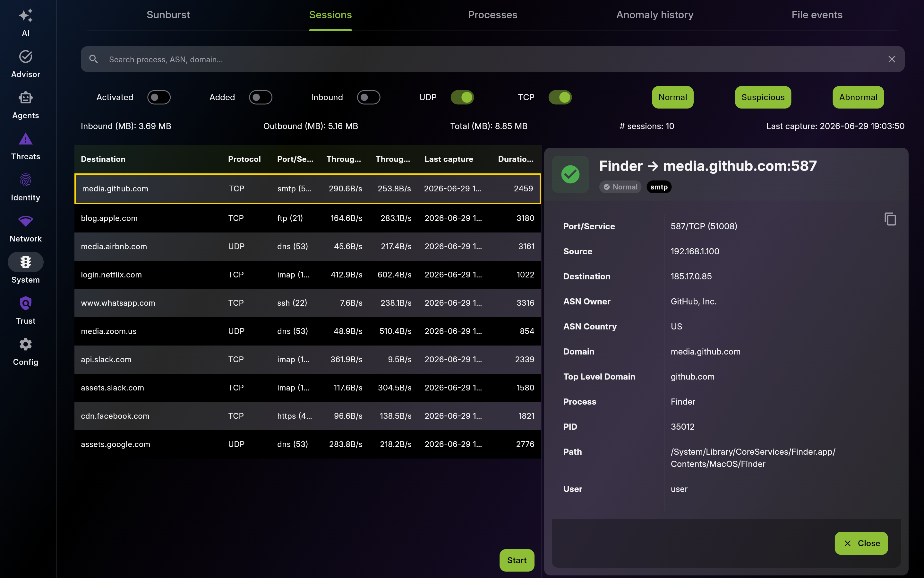Select the blog.apple.com session row

(308, 218)
